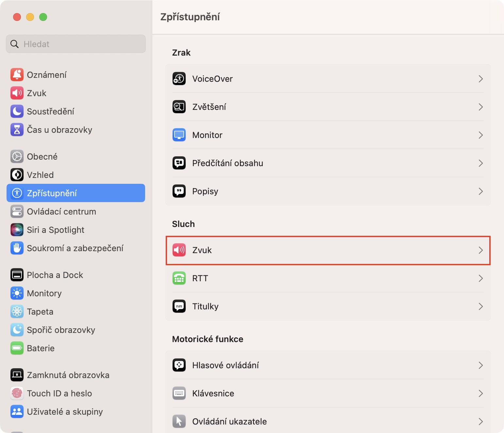Screen dimensions: 504x433
Task: Open Oznámení in the sidebar
Action: point(47,75)
